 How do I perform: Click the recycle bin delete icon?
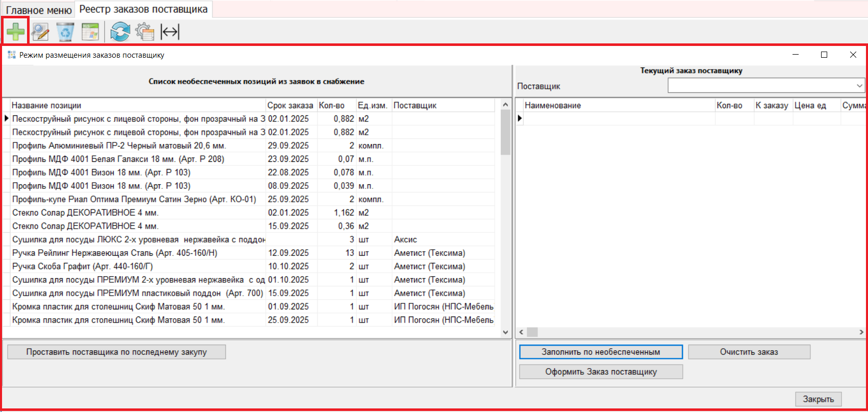pyautogui.click(x=65, y=32)
